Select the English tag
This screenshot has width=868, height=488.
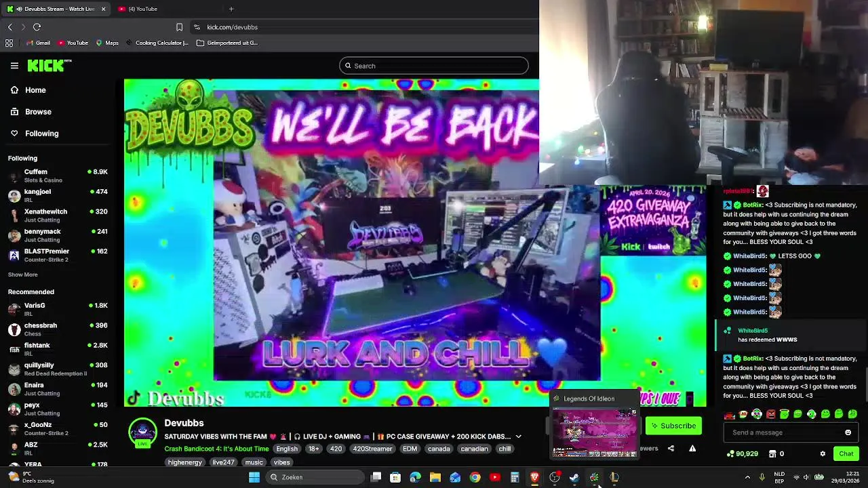(287, 449)
